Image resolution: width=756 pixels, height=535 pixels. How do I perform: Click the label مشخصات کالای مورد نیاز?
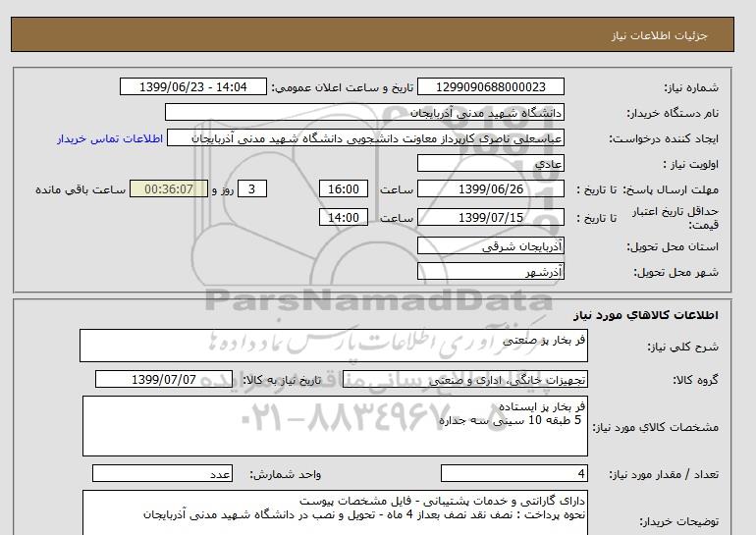click(655, 427)
